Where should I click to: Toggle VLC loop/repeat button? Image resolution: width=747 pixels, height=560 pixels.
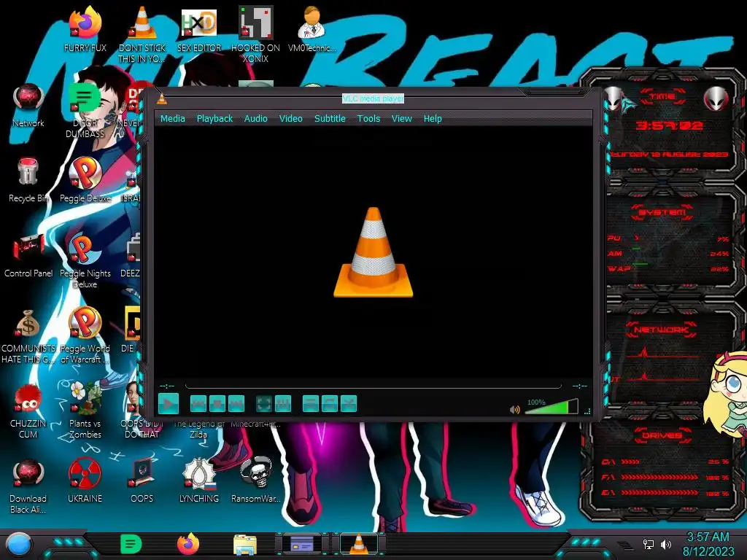click(x=330, y=404)
